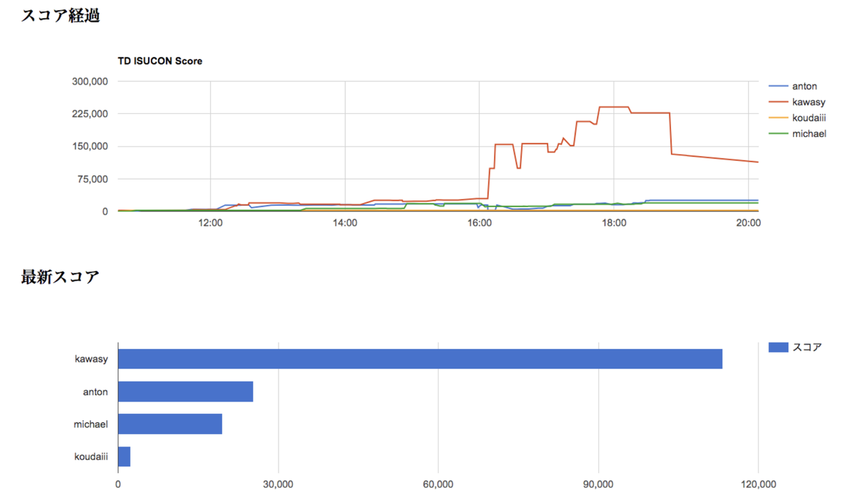This screenshot has width=847, height=504.
Task: Click the 300,000 y-axis label
Action: pyautogui.click(x=90, y=82)
